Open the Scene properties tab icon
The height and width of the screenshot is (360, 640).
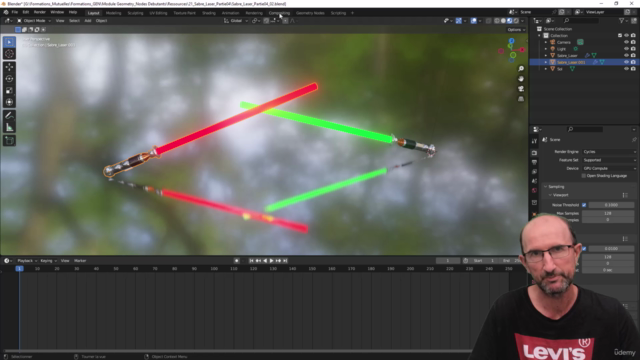[534, 181]
